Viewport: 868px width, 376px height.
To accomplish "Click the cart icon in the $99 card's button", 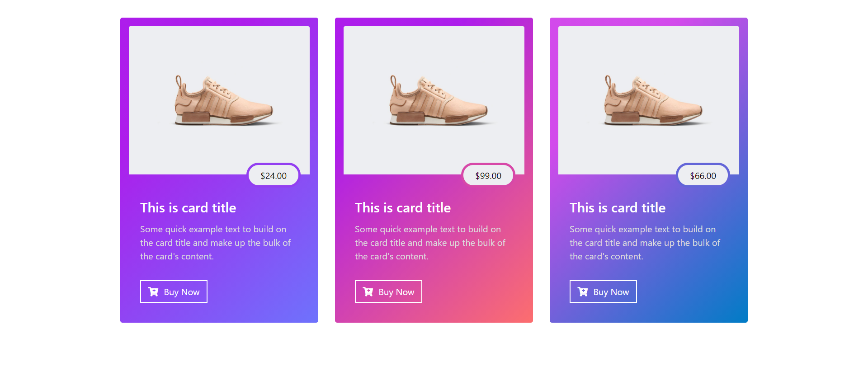I will (x=368, y=291).
